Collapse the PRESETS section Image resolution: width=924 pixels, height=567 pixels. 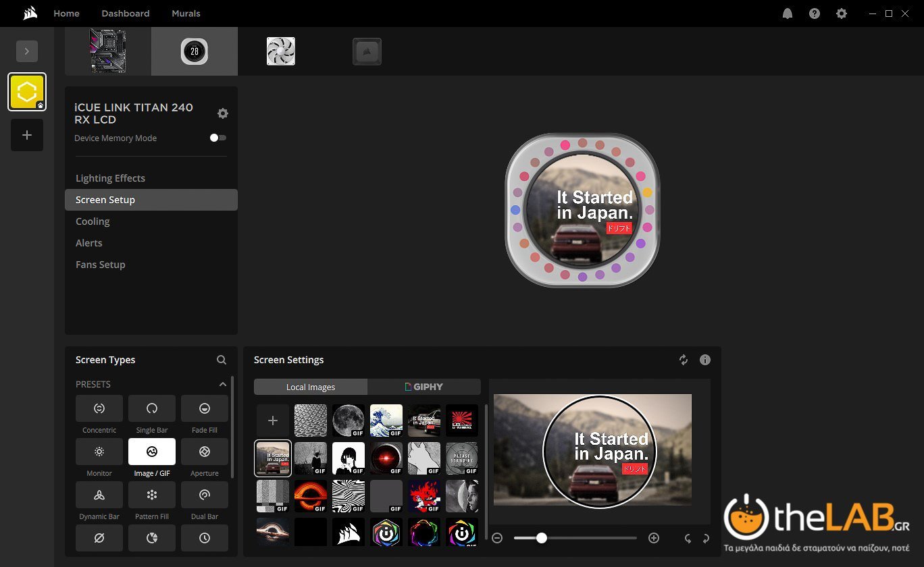click(x=222, y=384)
